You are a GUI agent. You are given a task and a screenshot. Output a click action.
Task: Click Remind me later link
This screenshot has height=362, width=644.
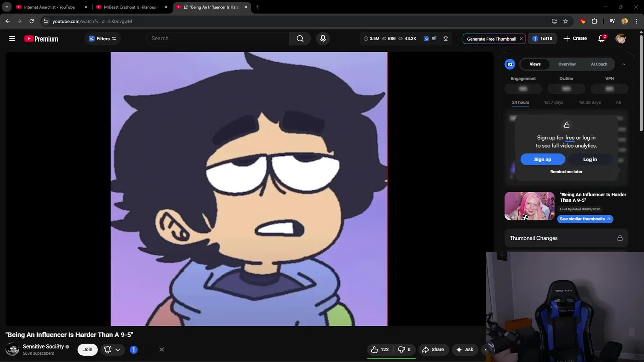point(566,172)
